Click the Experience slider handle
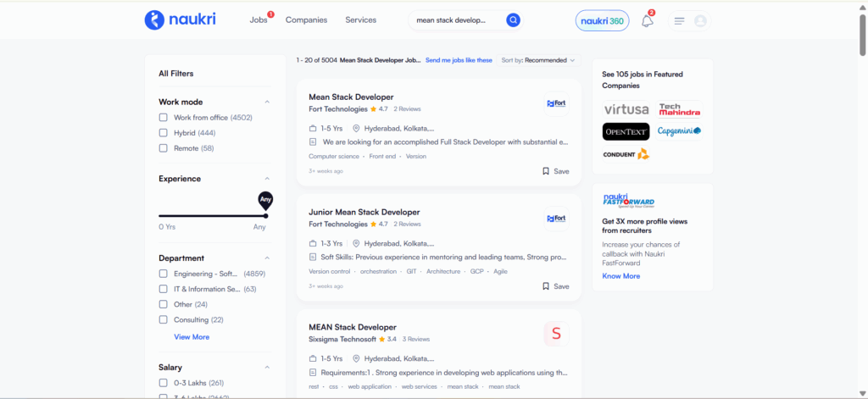Image resolution: width=868 pixels, height=399 pixels. point(265,216)
